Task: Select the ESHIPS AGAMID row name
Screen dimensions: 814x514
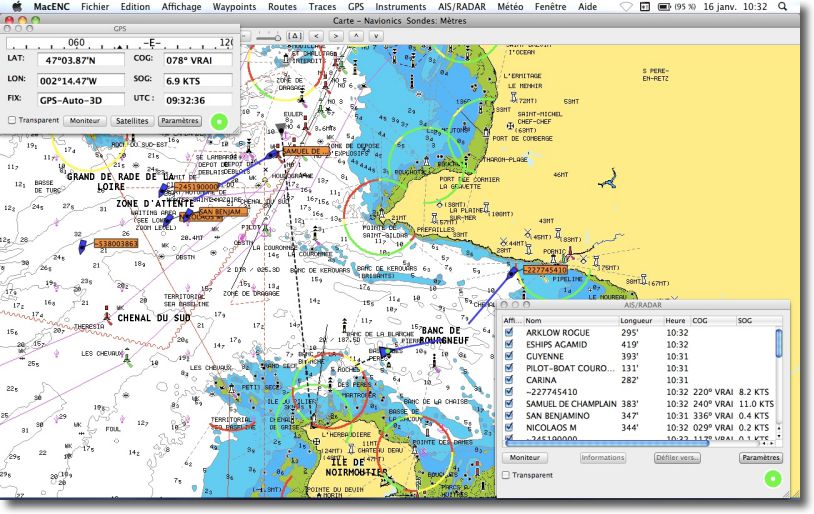Action: [557, 344]
